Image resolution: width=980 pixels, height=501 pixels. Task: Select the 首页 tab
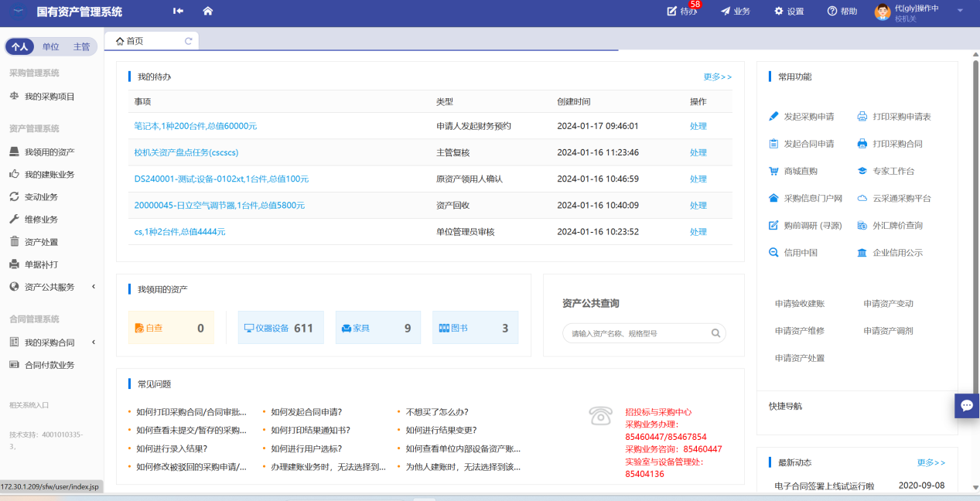pyautogui.click(x=135, y=41)
